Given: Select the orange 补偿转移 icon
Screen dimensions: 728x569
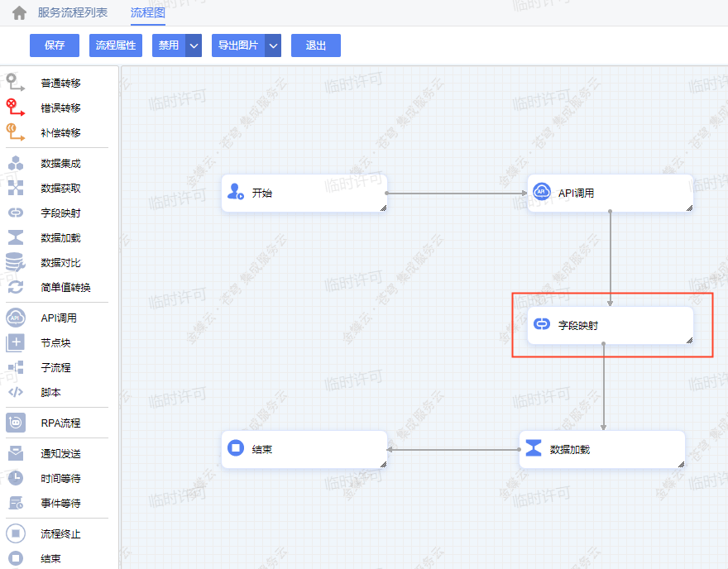Looking at the screenshot, I should click(x=16, y=132).
